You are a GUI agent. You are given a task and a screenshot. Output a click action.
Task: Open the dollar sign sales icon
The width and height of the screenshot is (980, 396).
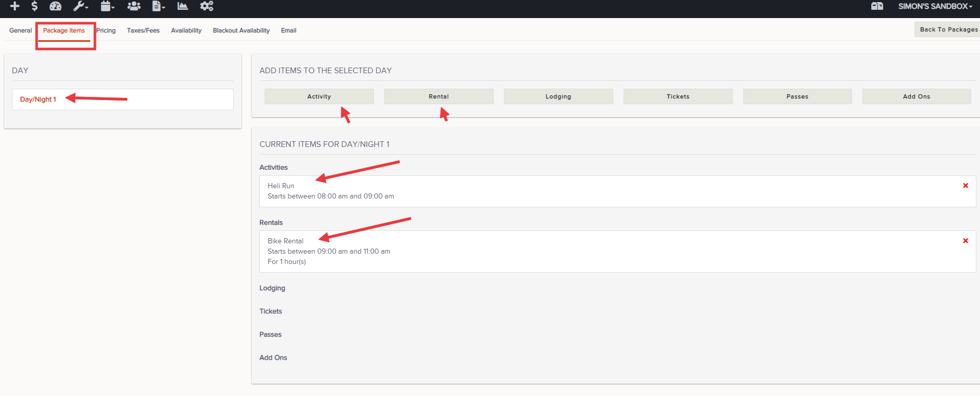click(35, 6)
